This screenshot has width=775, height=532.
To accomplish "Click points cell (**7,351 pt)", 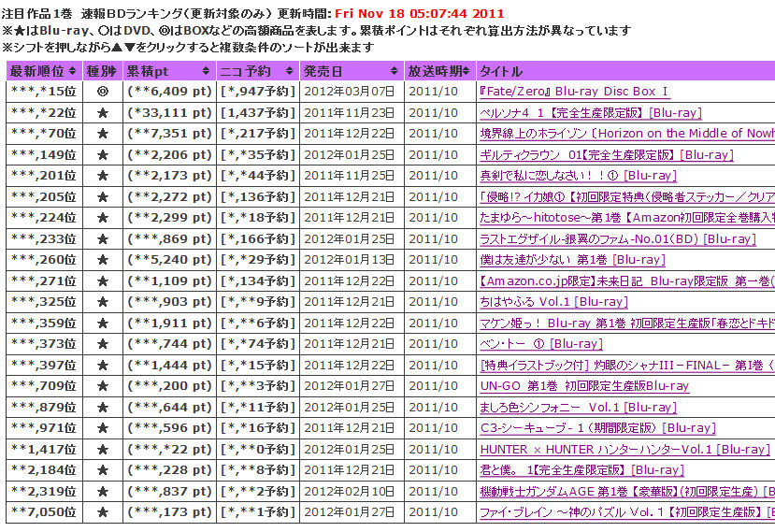I will [169, 134].
